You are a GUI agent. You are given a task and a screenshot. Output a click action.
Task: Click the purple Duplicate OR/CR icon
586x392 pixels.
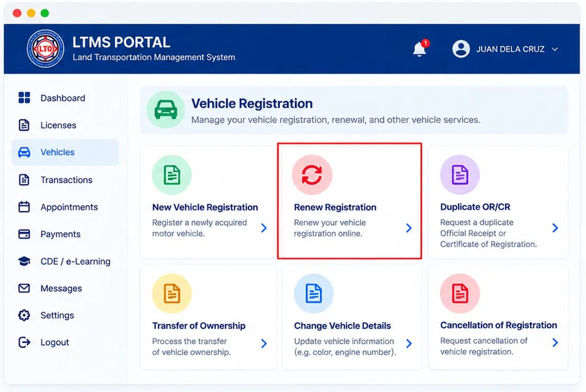[x=460, y=175]
